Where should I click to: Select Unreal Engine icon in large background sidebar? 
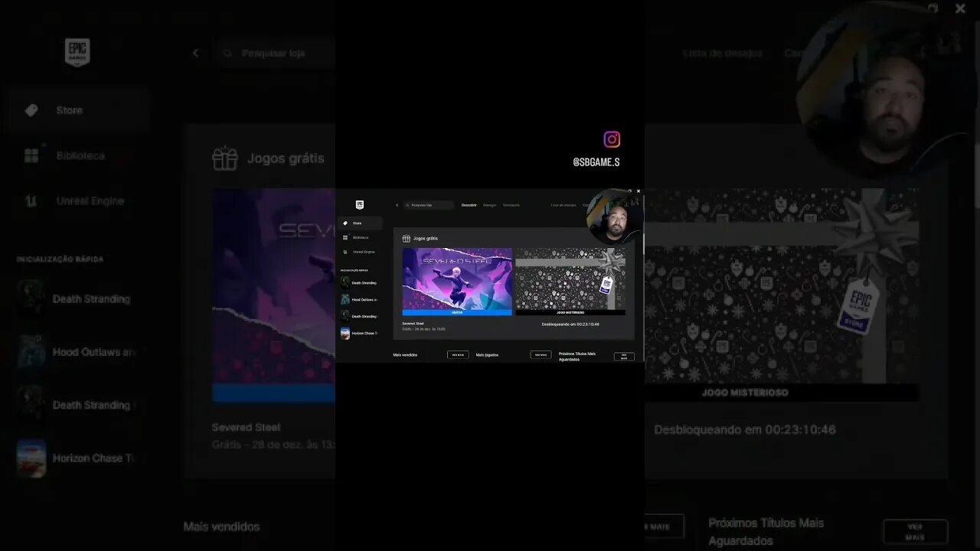[x=31, y=201]
